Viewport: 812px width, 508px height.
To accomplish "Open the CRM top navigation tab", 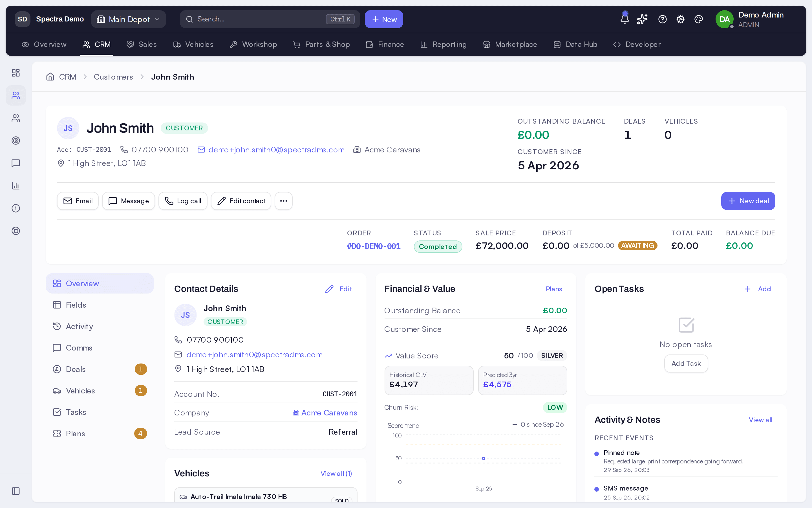I will pos(96,44).
